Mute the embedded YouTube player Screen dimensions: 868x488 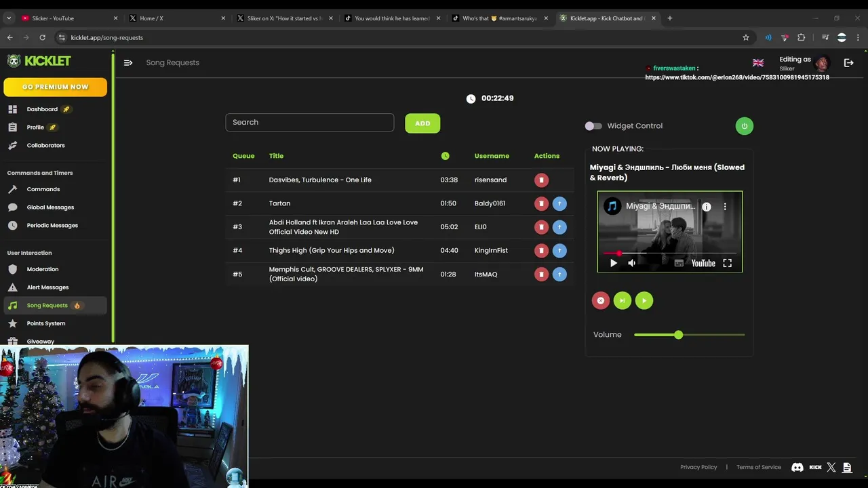[632, 264]
